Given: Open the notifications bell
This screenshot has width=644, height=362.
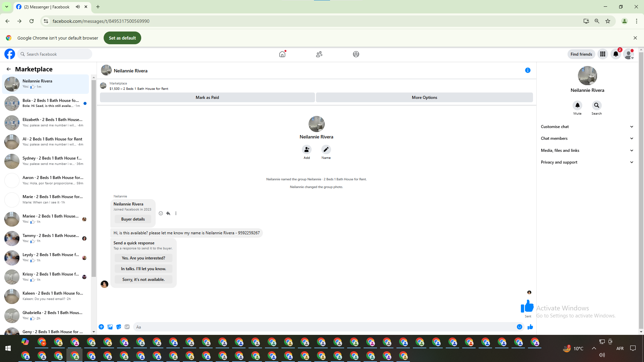Looking at the screenshot, I should point(616,54).
